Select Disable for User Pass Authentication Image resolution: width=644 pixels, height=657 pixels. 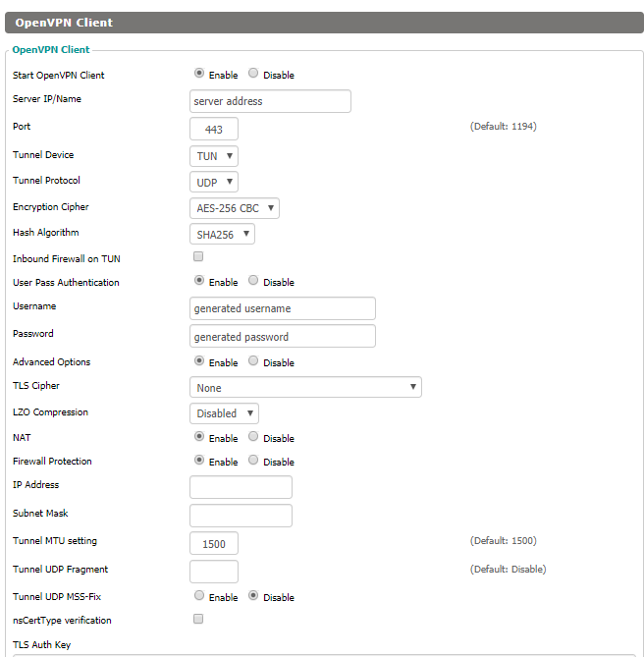253,280
